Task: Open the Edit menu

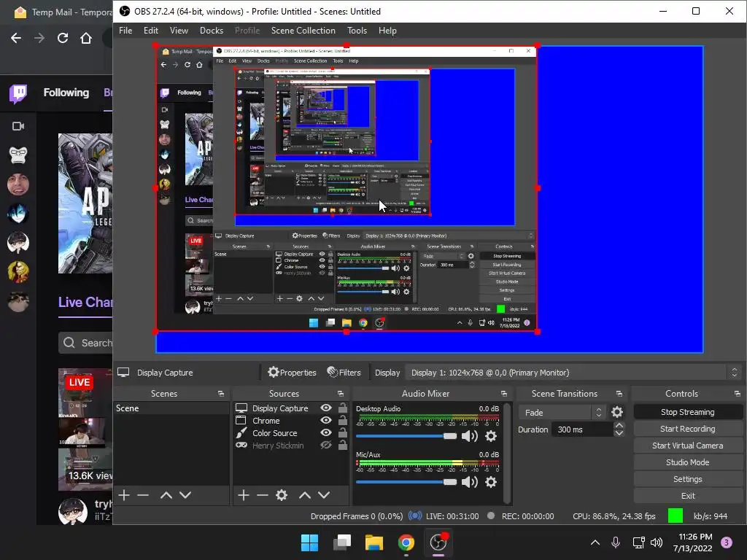Action: click(150, 31)
